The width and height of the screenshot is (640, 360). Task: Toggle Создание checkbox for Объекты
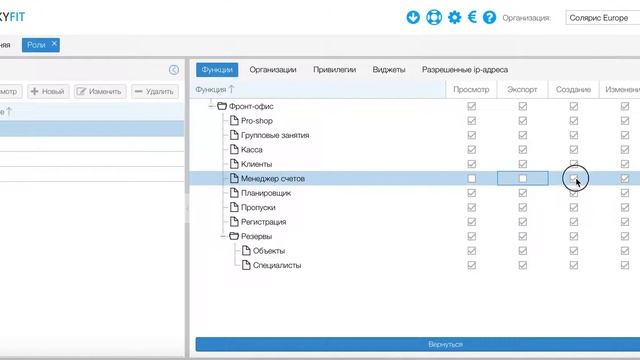574,251
